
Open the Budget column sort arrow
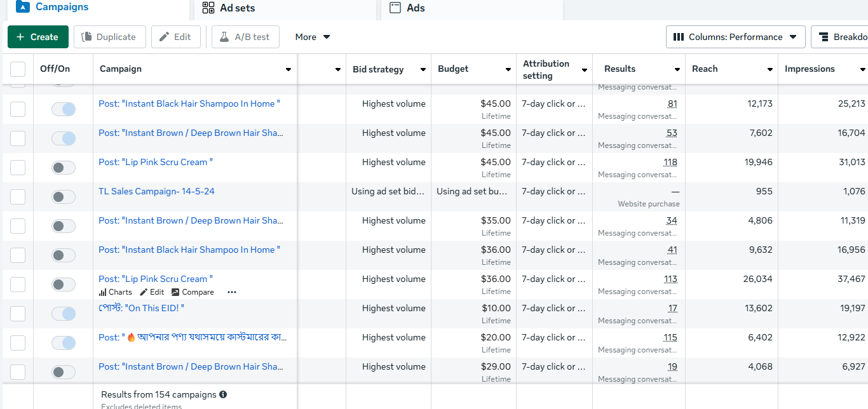point(508,70)
